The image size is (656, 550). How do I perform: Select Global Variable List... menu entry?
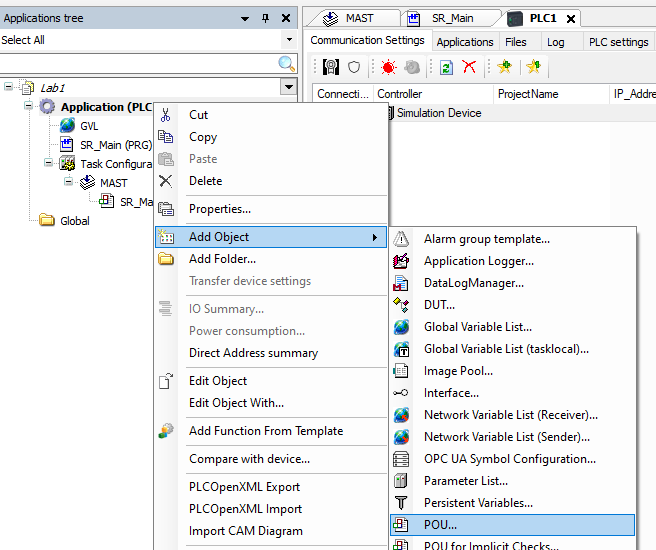tap(477, 327)
